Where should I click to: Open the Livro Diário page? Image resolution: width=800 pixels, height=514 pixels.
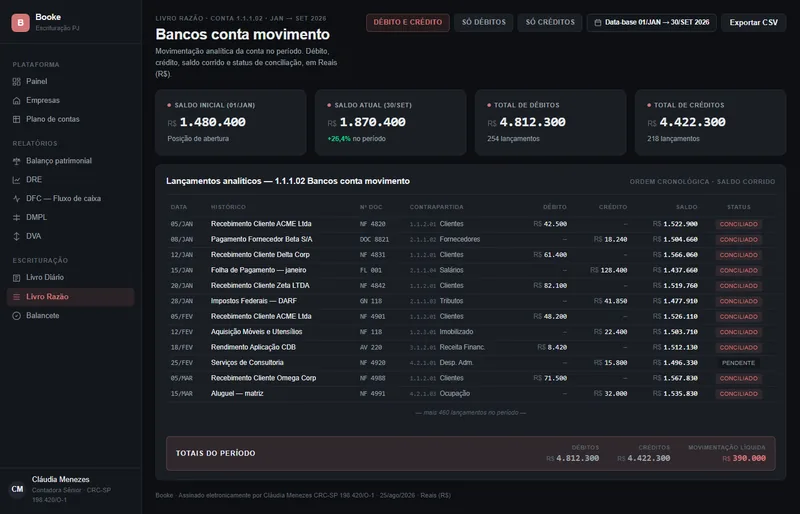tap(70, 278)
